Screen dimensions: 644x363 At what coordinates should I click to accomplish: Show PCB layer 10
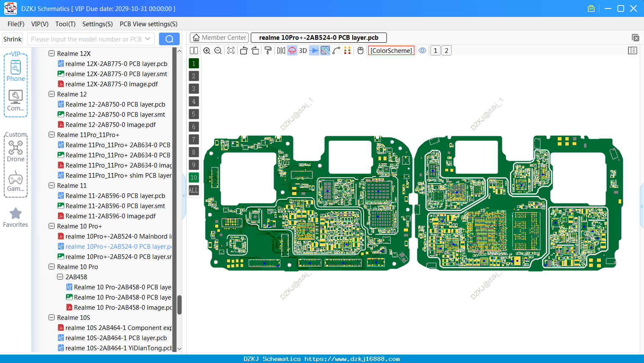(194, 178)
